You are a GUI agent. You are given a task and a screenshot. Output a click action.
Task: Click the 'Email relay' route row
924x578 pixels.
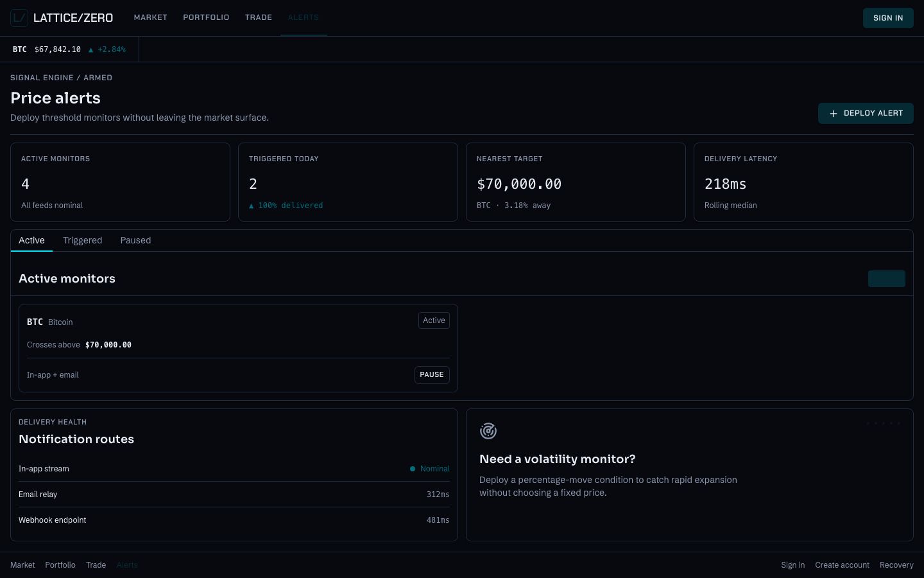(x=234, y=495)
